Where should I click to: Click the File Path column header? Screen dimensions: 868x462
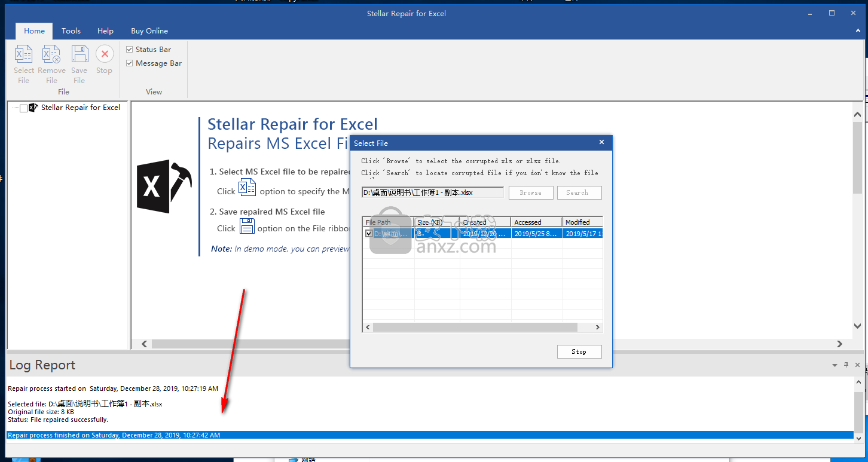click(389, 222)
